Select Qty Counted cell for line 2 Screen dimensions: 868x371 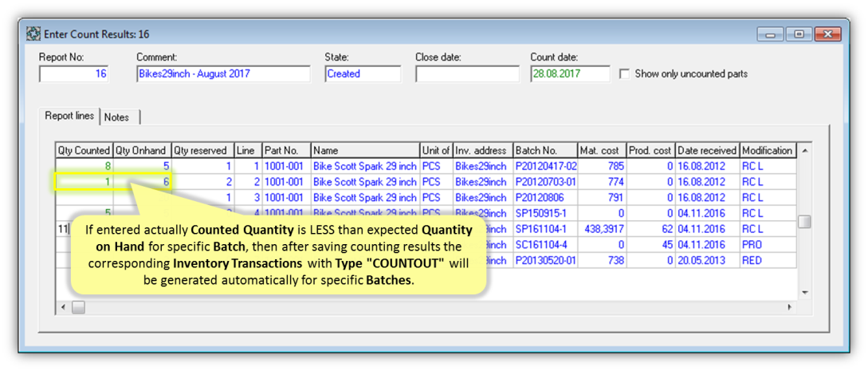click(84, 181)
